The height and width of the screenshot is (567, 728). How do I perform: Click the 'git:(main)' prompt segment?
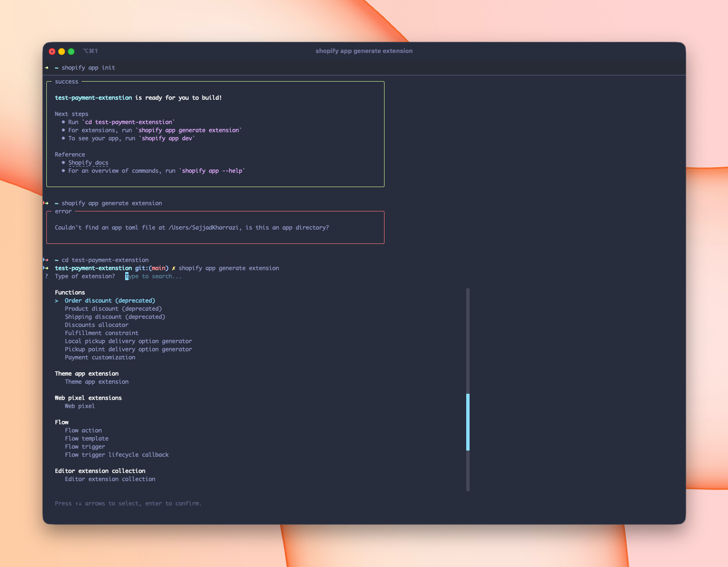click(x=152, y=268)
